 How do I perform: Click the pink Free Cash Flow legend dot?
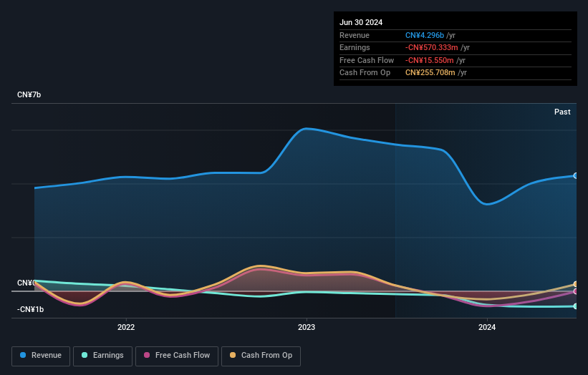coord(147,355)
